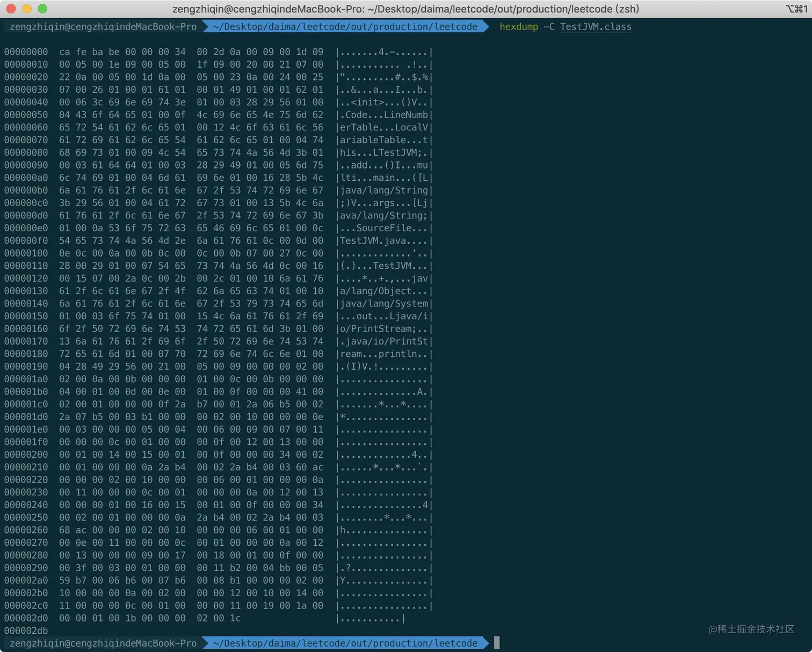Viewport: 812px width, 652px height.
Task: Click the hexdump command word
Action: tap(518, 27)
